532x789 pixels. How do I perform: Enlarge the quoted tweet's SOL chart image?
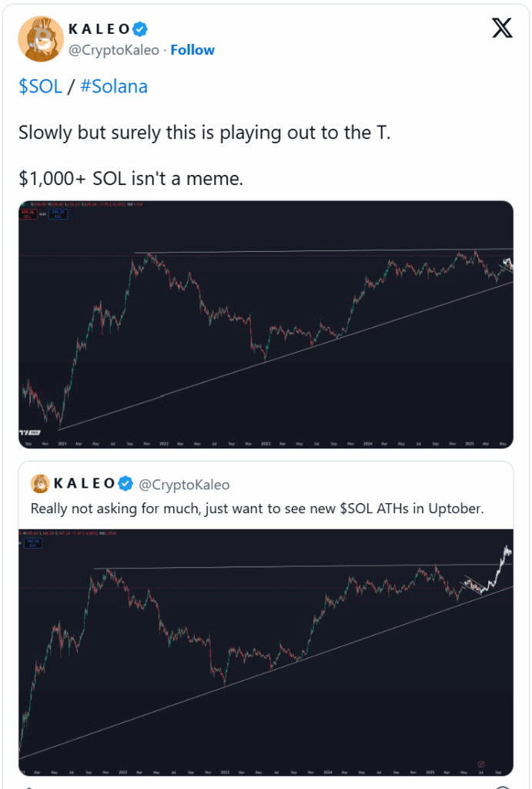click(266, 652)
